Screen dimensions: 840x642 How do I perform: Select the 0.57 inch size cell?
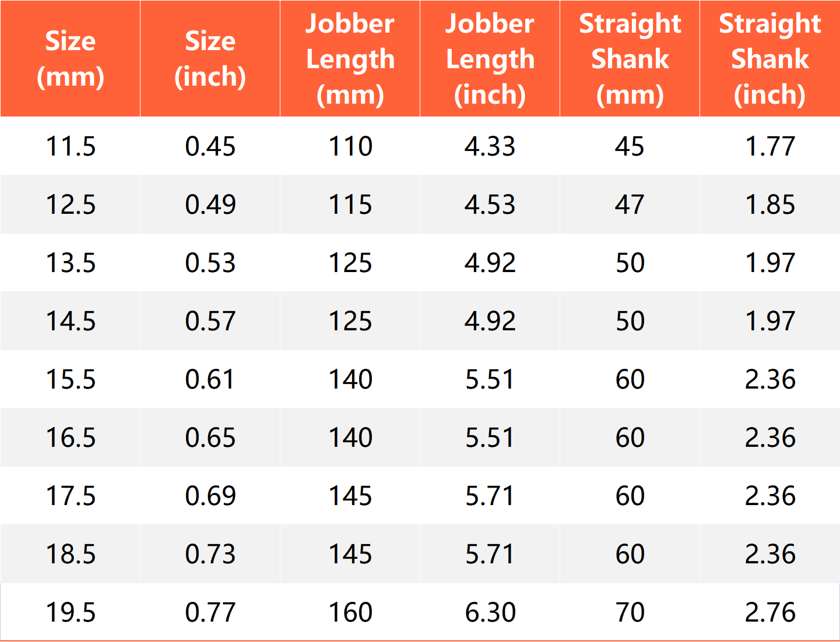coord(210,321)
